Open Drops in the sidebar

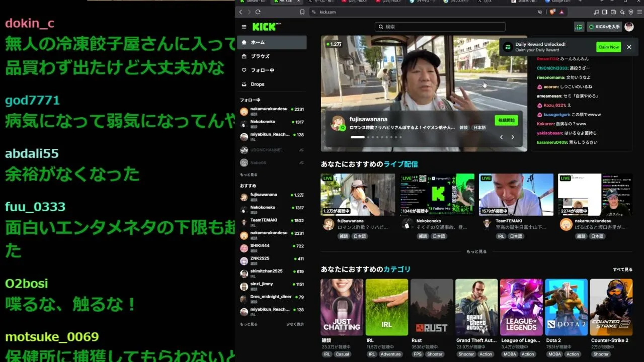pyautogui.click(x=272, y=84)
